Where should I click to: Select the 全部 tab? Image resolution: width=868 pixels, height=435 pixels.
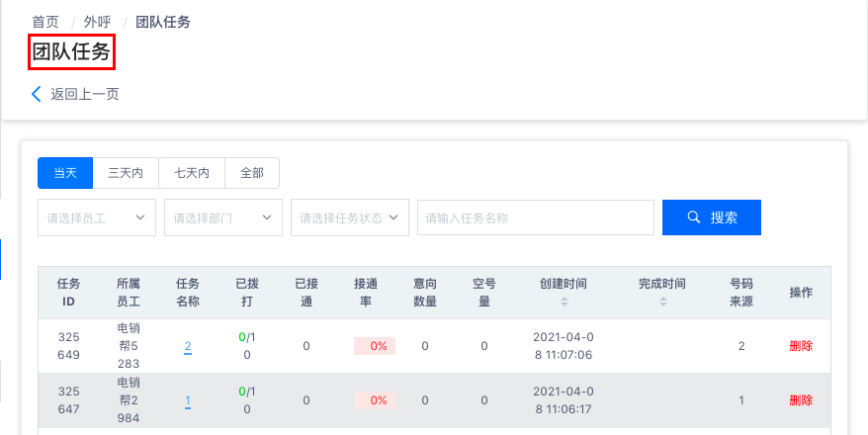252,173
